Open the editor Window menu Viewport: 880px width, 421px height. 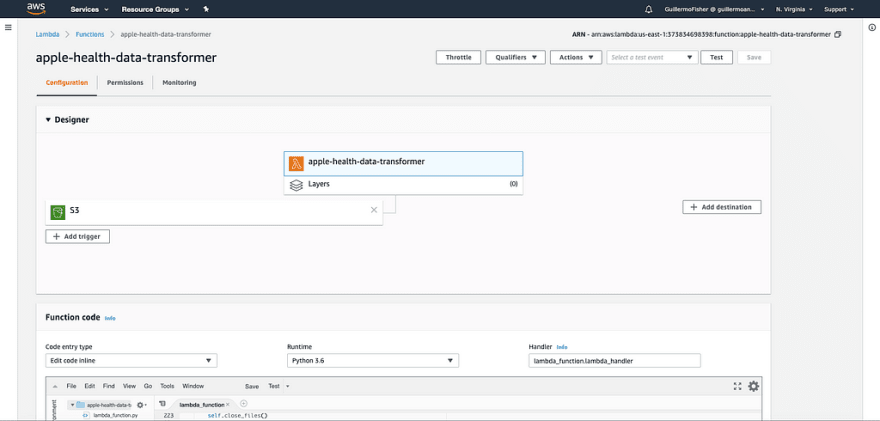[x=193, y=386]
